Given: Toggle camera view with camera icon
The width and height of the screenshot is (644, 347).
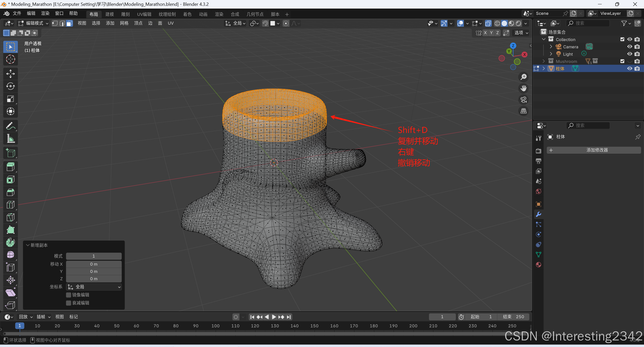Looking at the screenshot, I should click(523, 100).
